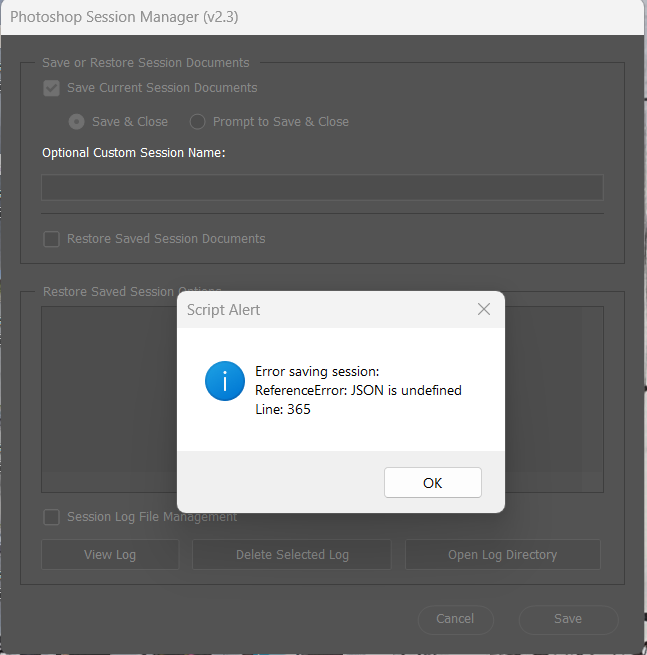Click the 'ReferenceError: JSON is undefined' text
647x655 pixels.
[358, 390]
